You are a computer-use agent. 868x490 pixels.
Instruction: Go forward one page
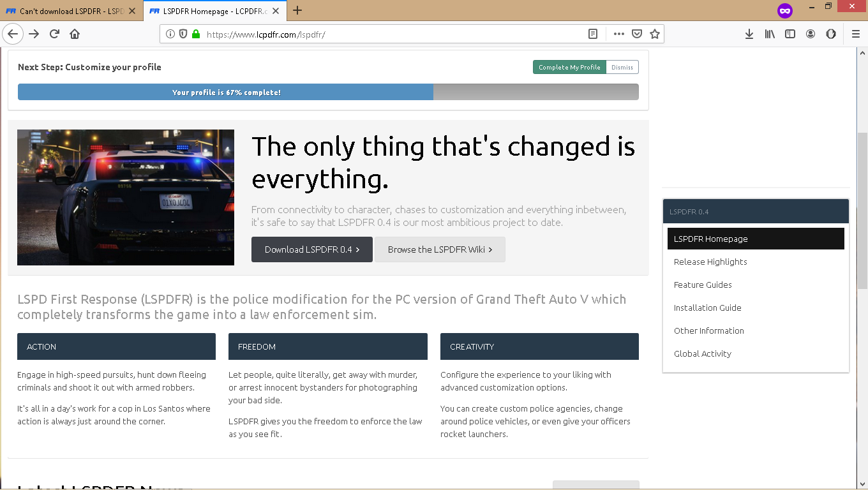(34, 34)
